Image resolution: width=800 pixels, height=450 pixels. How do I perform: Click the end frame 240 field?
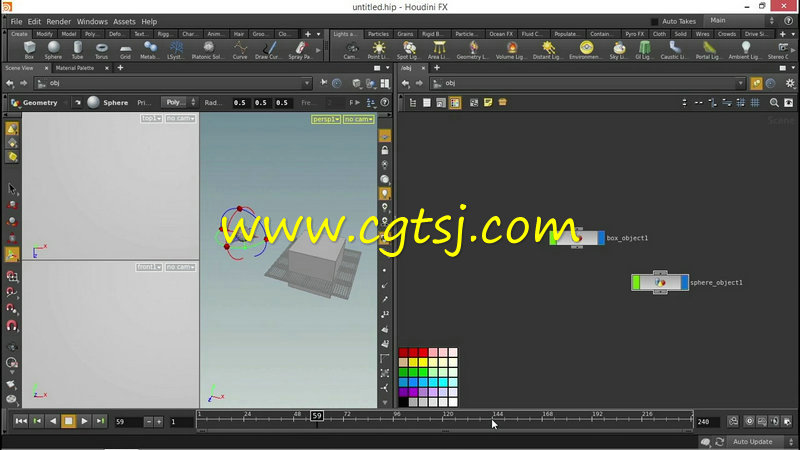(708, 422)
